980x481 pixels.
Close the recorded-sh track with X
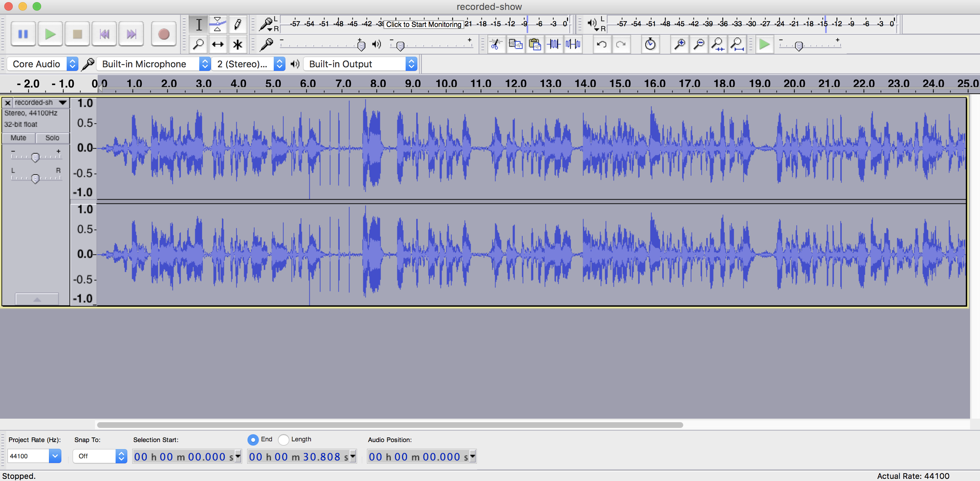click(x=7, y=103)
